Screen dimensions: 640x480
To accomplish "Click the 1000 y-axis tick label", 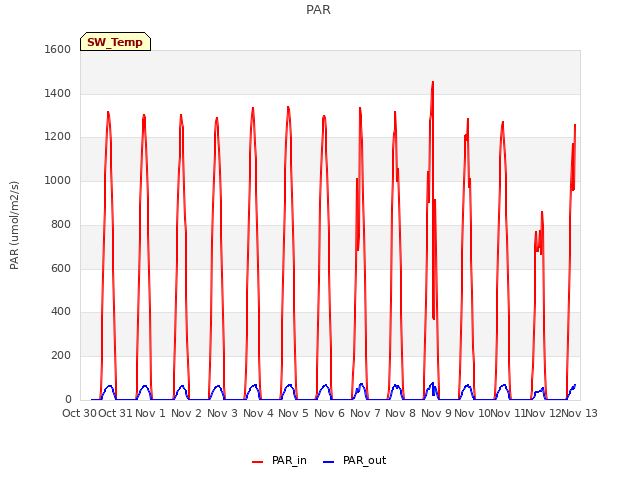I will pyautogui.click(x=58, y=181).
